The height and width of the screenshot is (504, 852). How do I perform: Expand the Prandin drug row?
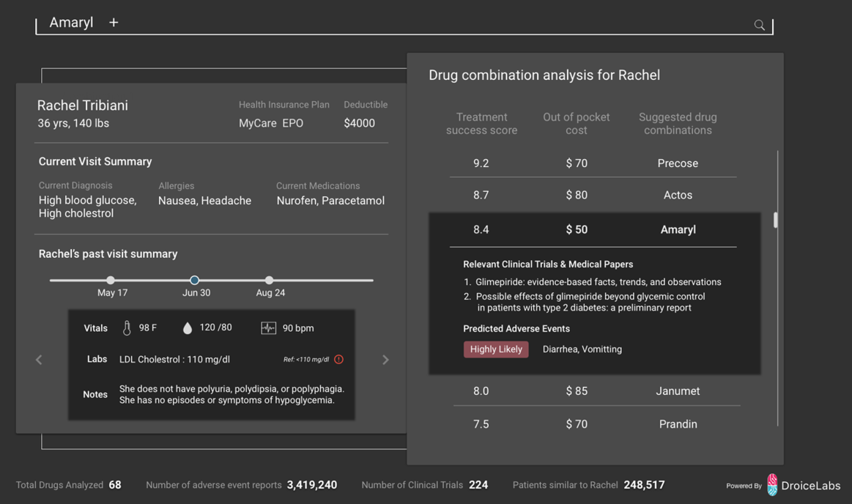click(596, 424)
